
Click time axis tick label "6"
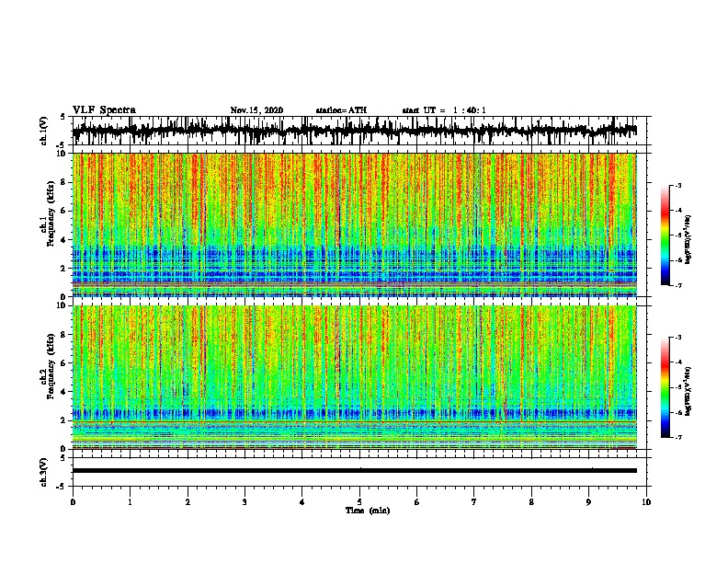coord(417,502)
